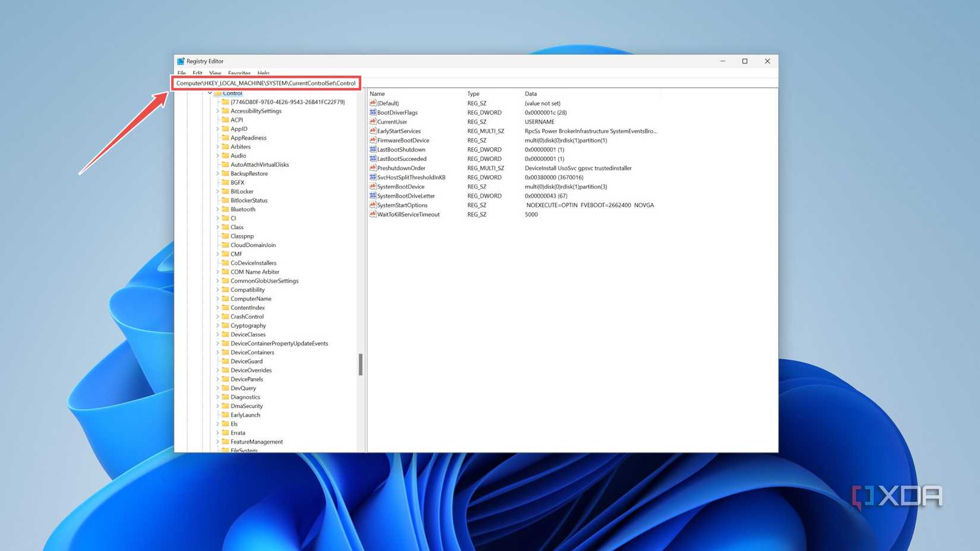Click the LastBootShutdown DWORD icon
Image resolution: width=980 pixels, height=551 pixels.
coord(372,150)
